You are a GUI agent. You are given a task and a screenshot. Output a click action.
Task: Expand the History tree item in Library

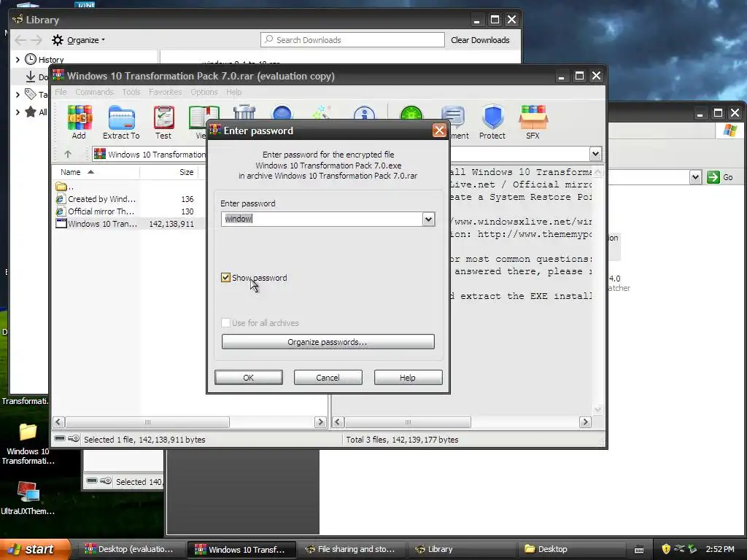pos(18,60)
